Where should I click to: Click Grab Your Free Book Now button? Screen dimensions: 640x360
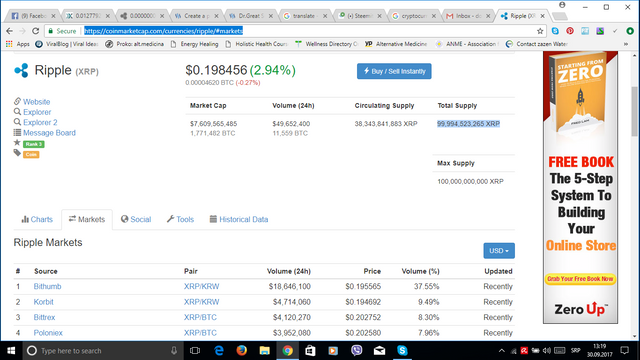pos(580,279)
